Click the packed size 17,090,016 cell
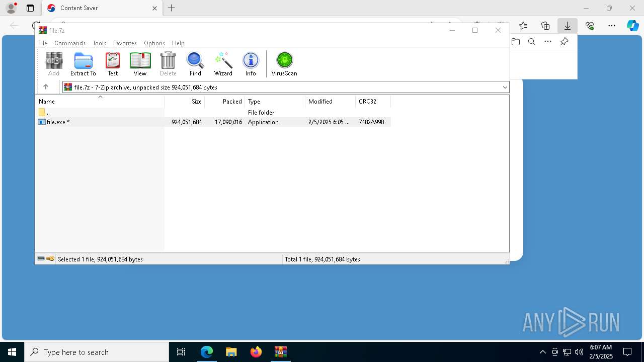This screenshot has height=362, width=644. click(x=228, y=122)
